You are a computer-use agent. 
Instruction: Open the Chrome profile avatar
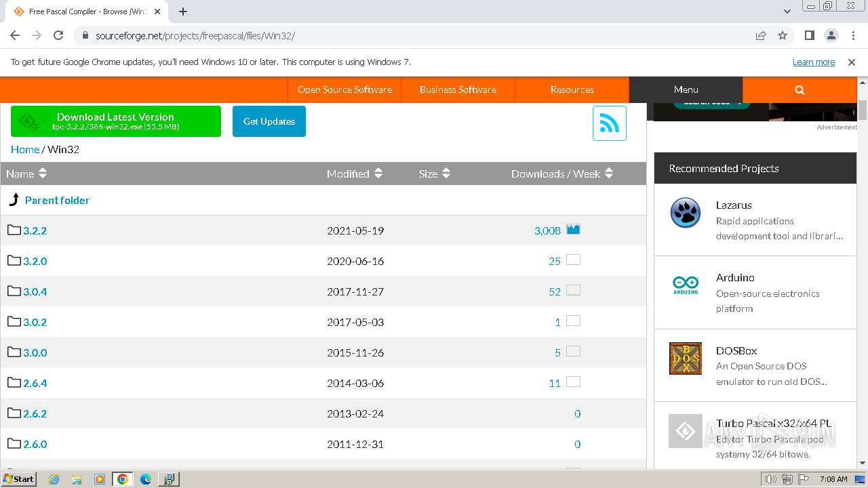[831, 35]
